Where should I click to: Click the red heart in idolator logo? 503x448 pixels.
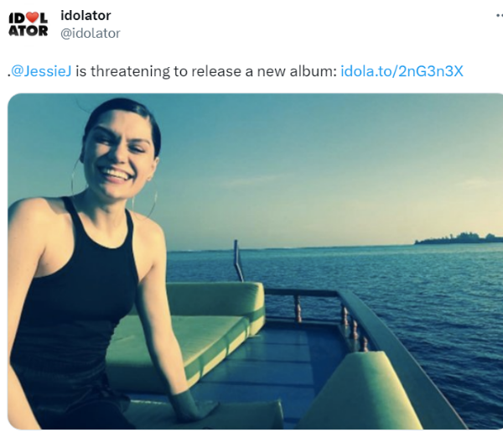[31, 18]
